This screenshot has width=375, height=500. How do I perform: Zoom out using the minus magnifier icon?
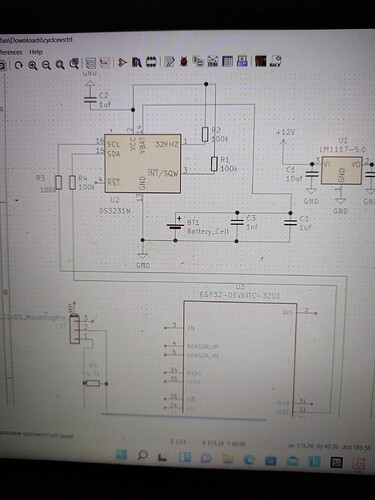pyautogui.click(x=46, y=65)
